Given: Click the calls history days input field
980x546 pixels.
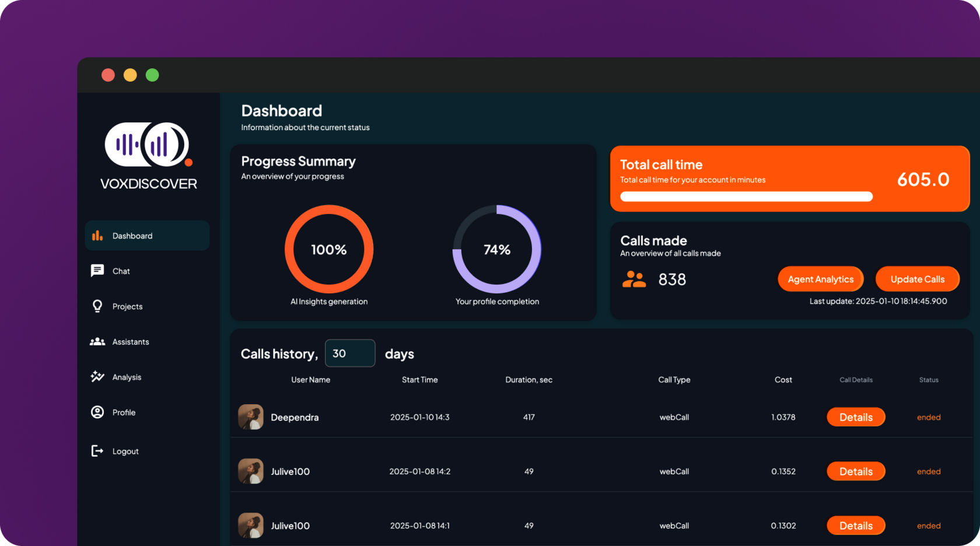Looking at the screenshot, I should (x=350, y=353).
